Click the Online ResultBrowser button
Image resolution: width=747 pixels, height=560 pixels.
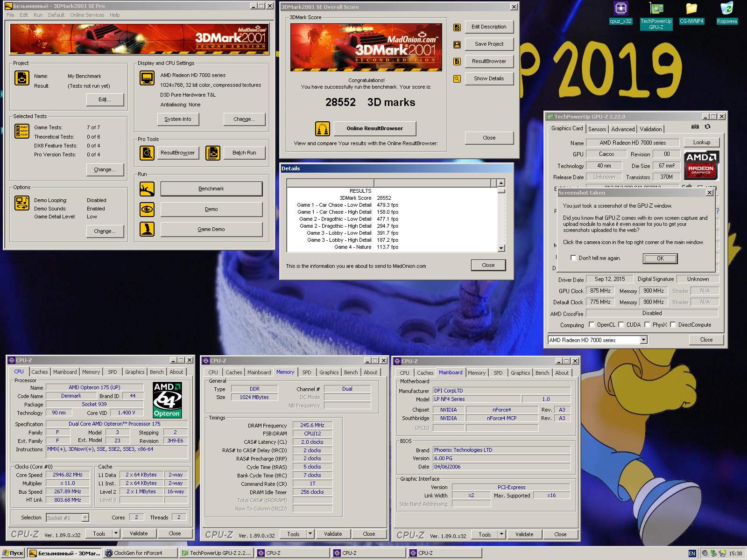pos(374,128)
